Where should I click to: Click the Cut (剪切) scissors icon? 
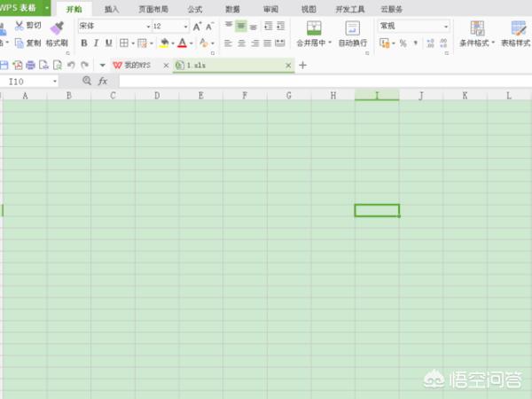(19, 27)
